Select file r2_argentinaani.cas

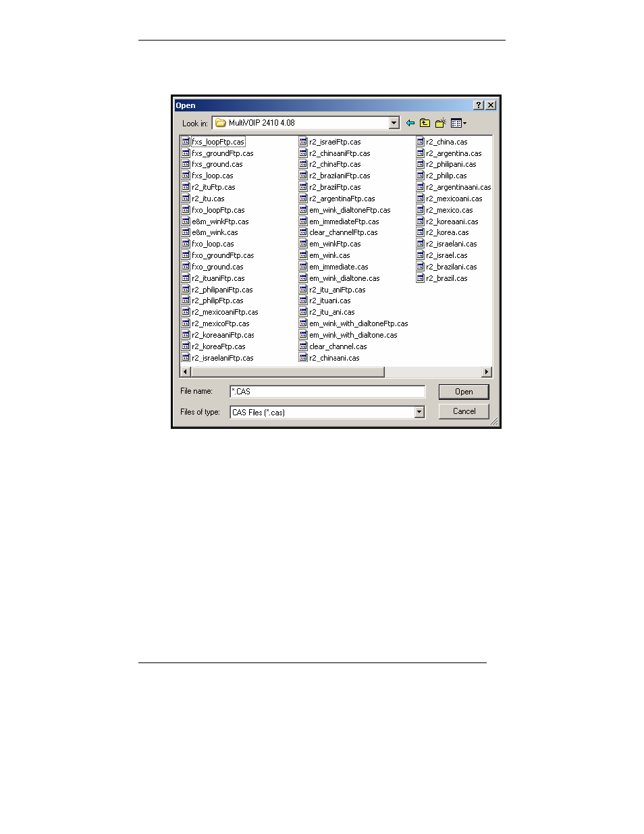pos(458,187)
